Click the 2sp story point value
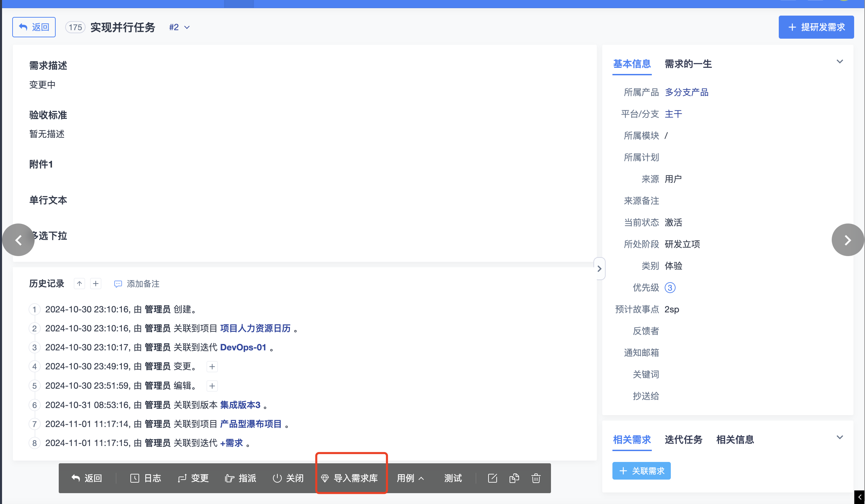The height and width of the screenshot is (504, 865). [x=672, y=310]
